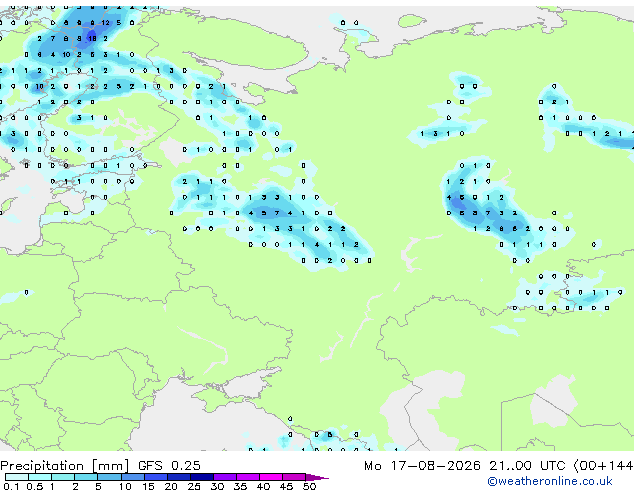Screen dimensions: 634x490
Task: Click the lightest 0.1–0.5 mm legend swatch
Action: coord(17,477)
